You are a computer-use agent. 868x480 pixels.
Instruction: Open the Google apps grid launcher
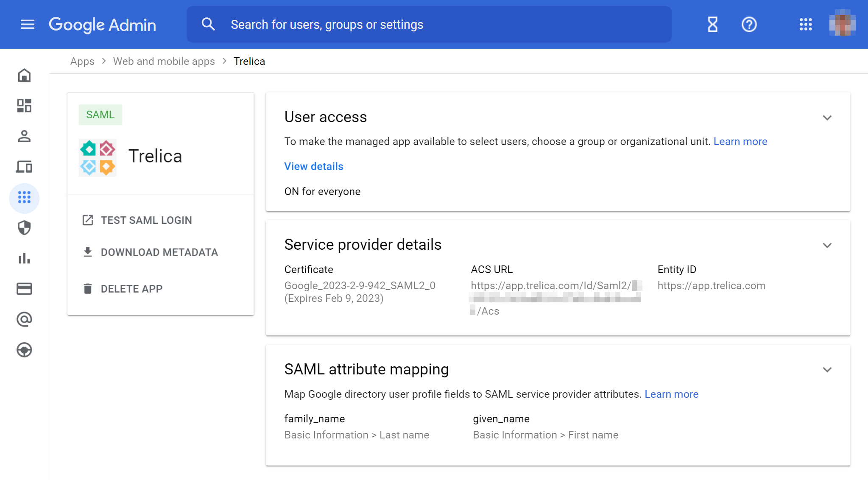pos(806,24)
